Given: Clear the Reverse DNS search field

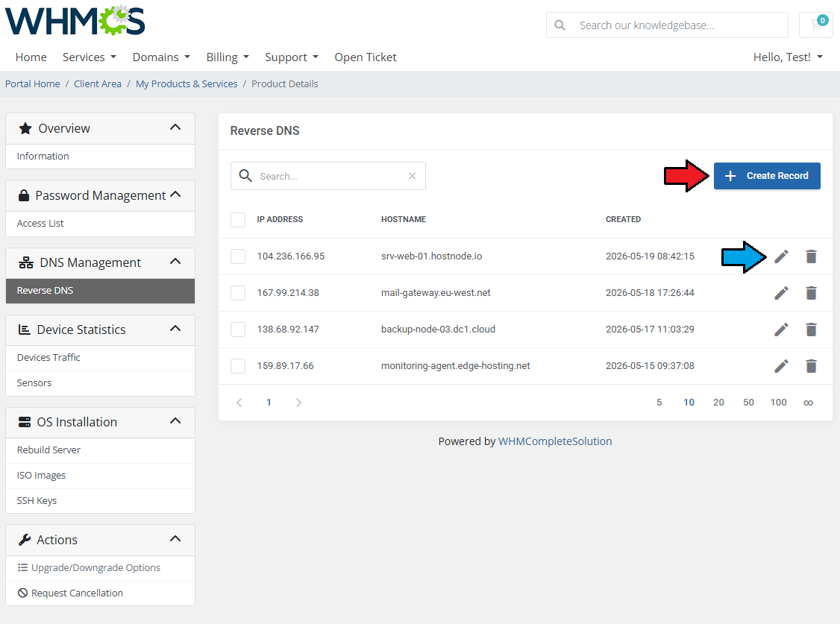Looking at the screenshot, I should click(x=412, y=176).
